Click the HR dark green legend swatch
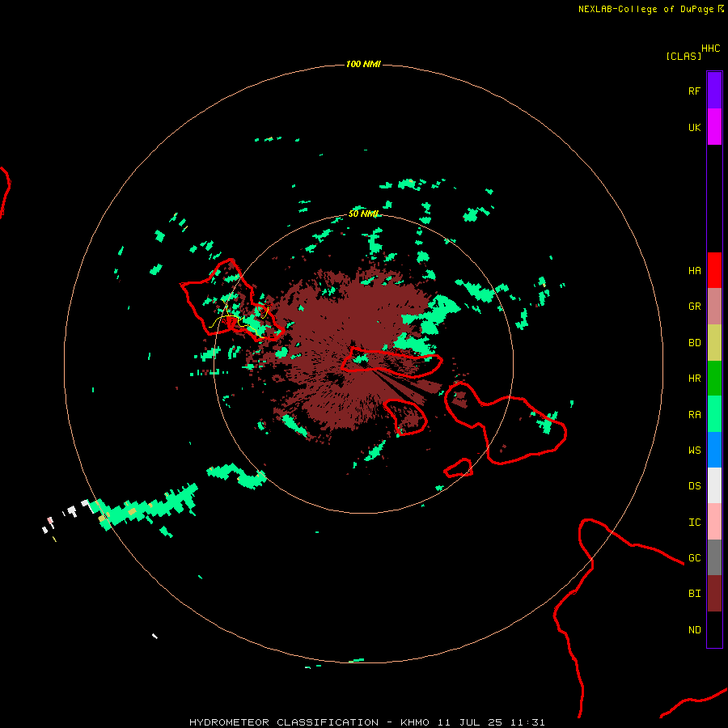Image resolution: width=728 pixels, height=728 pixels. click(x=714, y=379)
